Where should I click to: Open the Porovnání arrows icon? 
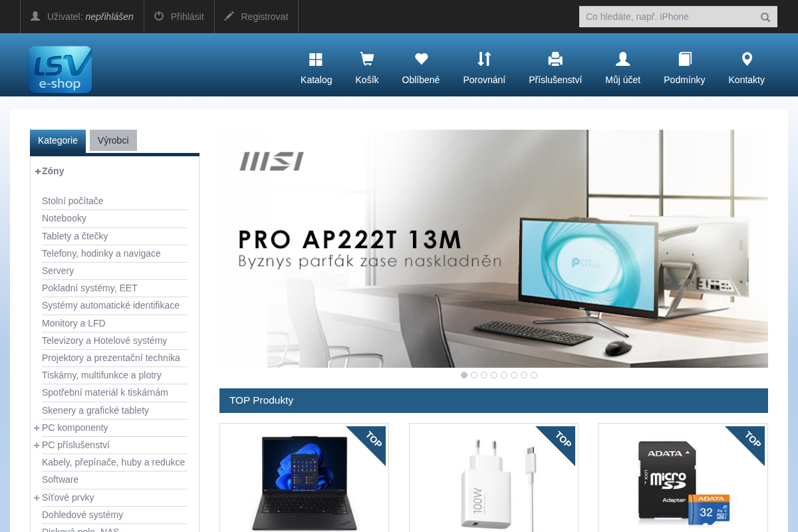[484, 59]
